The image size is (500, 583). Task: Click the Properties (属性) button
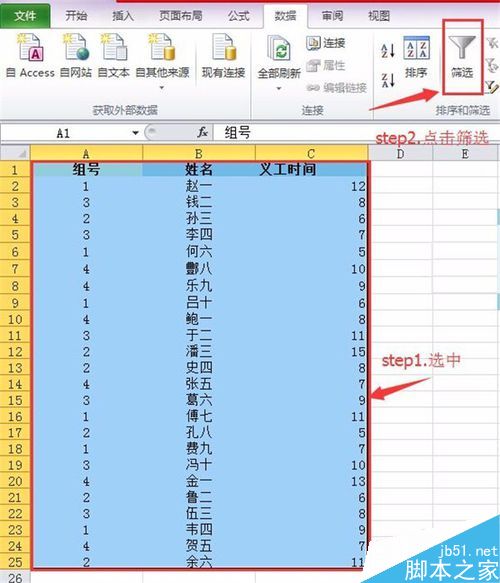pyautogui.click(x=326, y=66)
